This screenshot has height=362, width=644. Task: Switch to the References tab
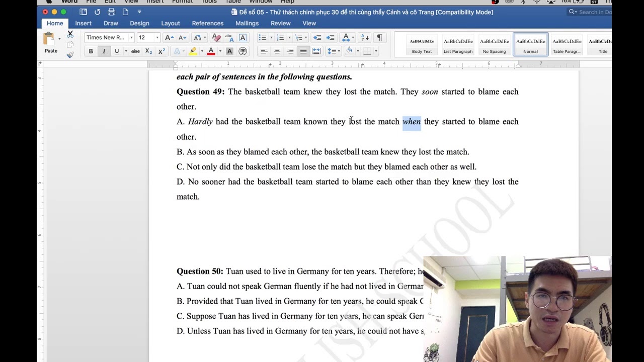point(208,23)
